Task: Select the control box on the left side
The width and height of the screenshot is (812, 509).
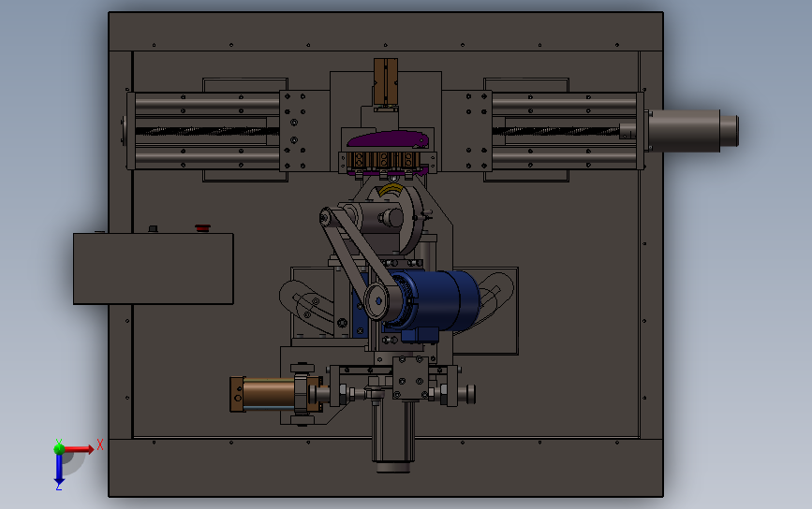Action: (x=154, y=269)
